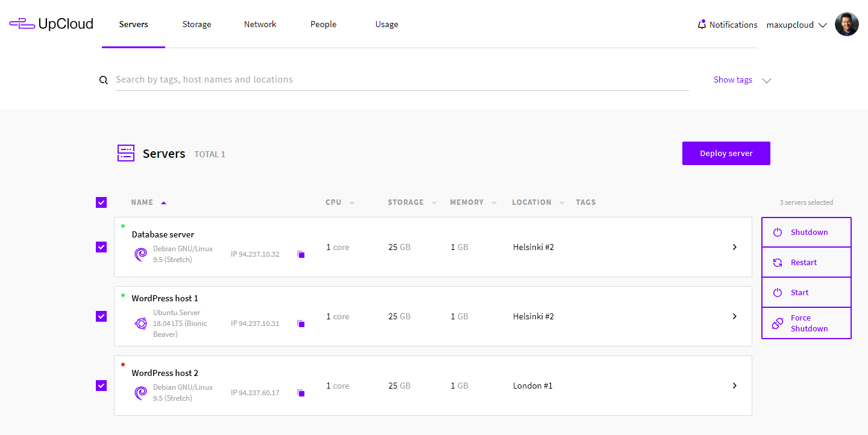Click the server search input field
The image size is (868, 435).
coord(401,80)
